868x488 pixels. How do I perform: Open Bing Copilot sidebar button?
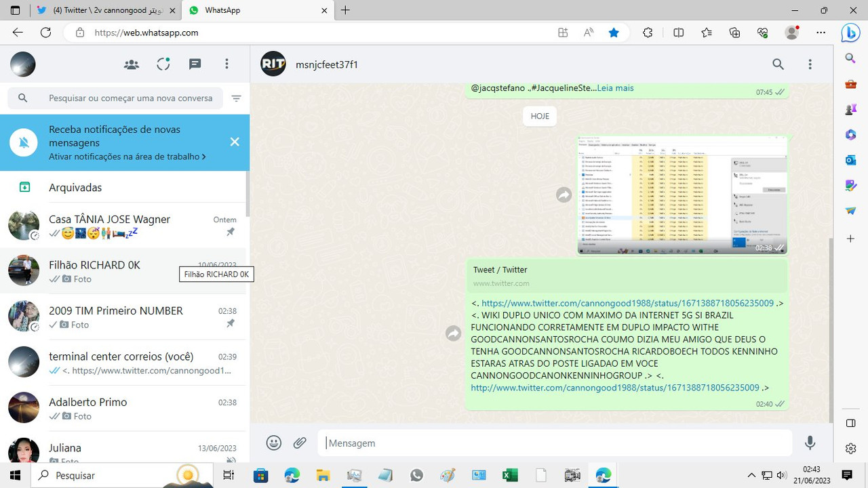pos(850,33)
